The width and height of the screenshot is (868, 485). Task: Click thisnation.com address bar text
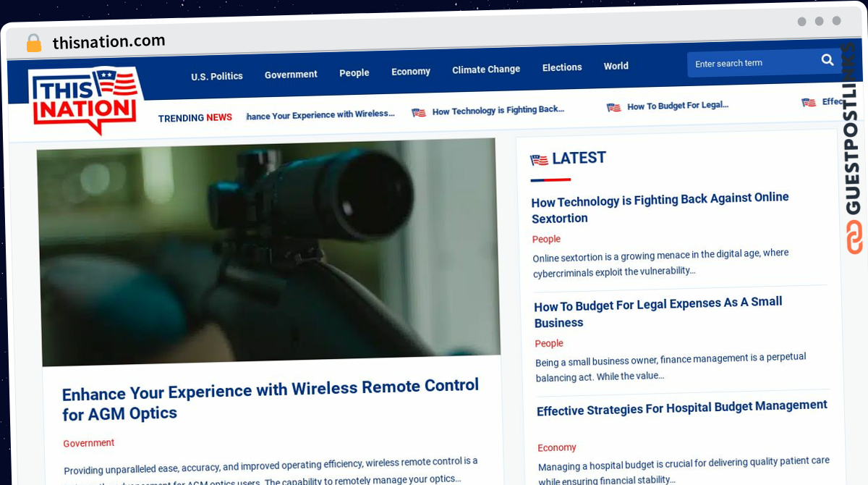[109, 42]
